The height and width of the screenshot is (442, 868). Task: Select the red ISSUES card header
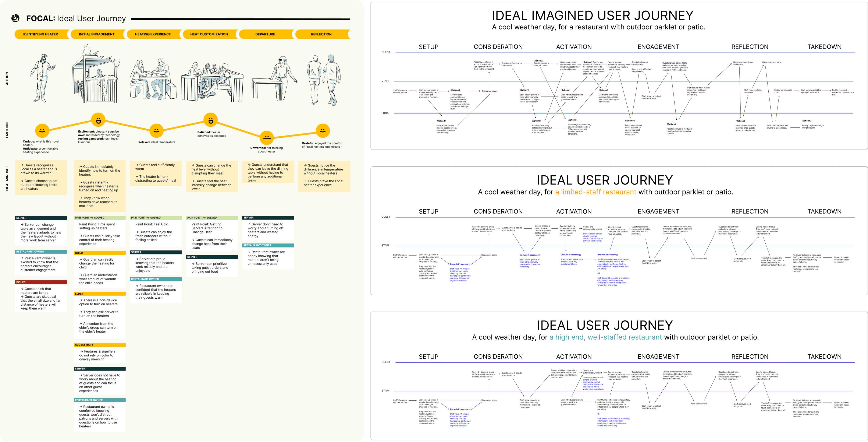click(x=41, y=282)
